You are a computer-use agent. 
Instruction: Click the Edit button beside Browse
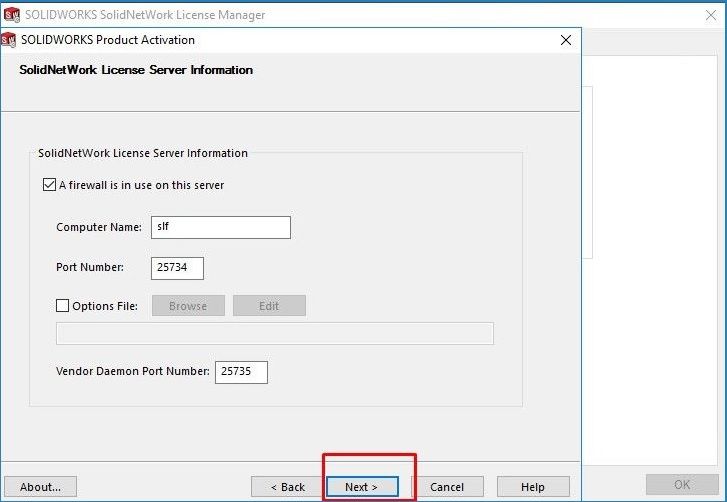point(269,306)
